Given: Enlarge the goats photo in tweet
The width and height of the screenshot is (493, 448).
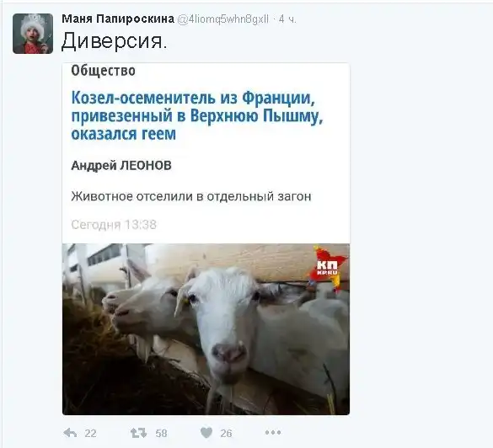Looking at the screenshot, I should 206,329.
